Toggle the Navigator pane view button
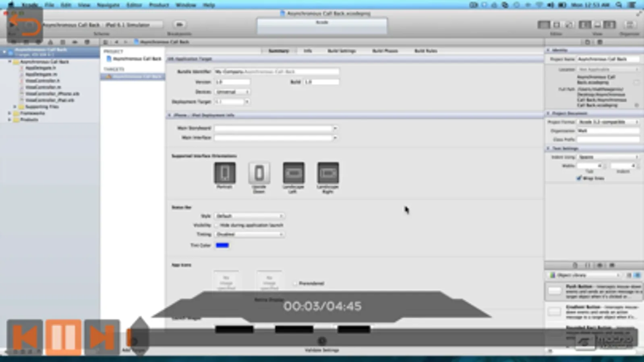This screenshot has width=644, height=362. pos(585,25)
